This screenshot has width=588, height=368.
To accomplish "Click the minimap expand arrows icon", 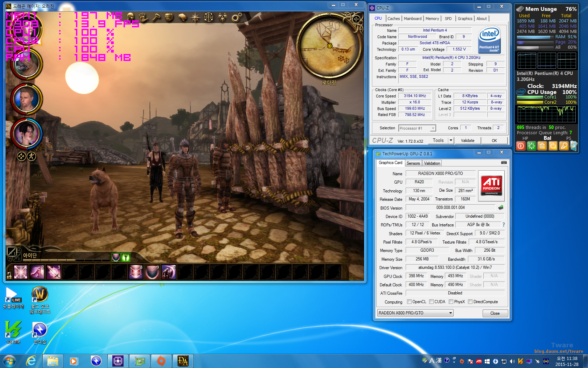I will click(x=356, y=19).
